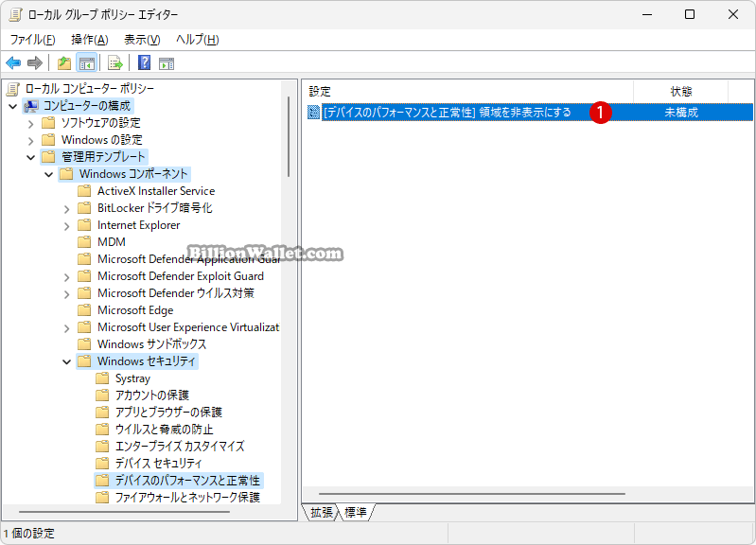The image size is (756, 545).
Task: Expand the Microsoft Defender Exploit Guard node
Action: point(66,277)
